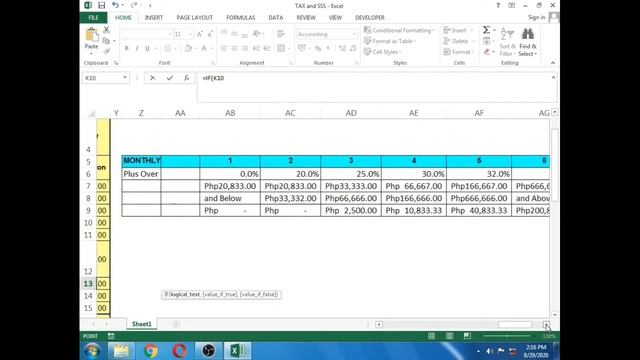The width and height of the screenshot is (640, 360).
Task: Open the Name Box dropdown arrow
Action: pos(125,78)
